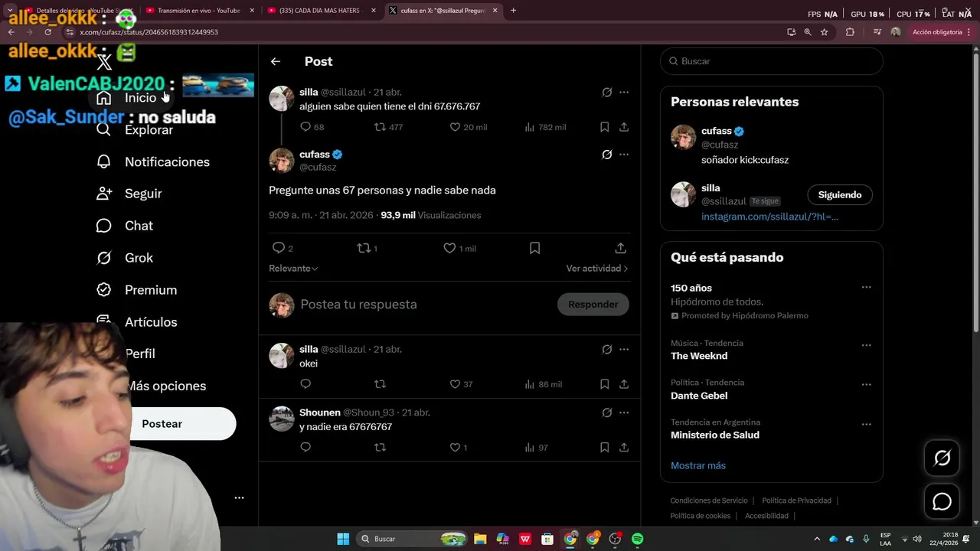Reply icon with 2 replies on cufass post
Image resolution: width=980 pixels, height=551 pixels.
[279, 248]
